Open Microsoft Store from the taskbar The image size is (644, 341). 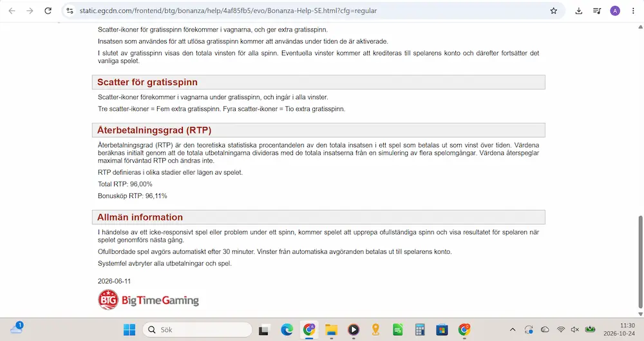point(442,329)
